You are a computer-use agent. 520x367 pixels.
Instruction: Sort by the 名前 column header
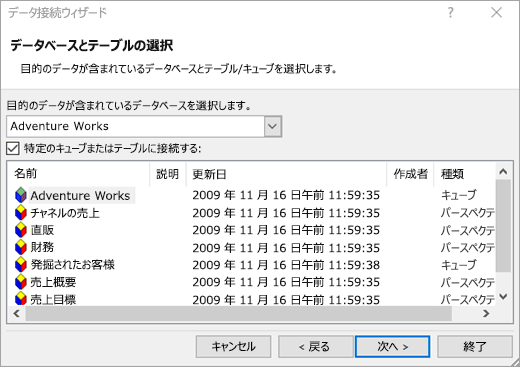pyautogui.click(x=79, y=174)
